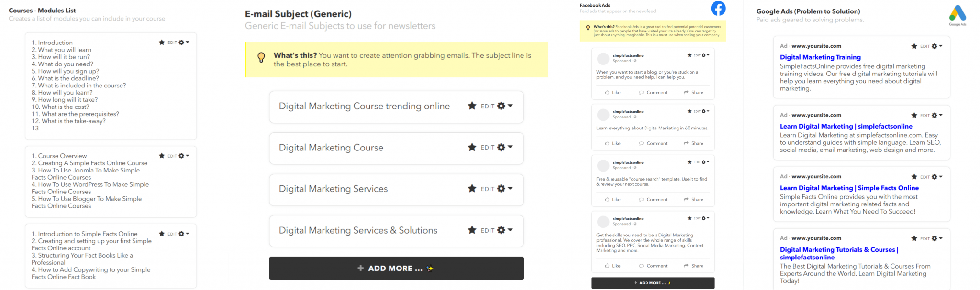Star the 'Digital Marketing Services' email subject
The width and height of the screenshot is (980, 290).
point(472,189)
